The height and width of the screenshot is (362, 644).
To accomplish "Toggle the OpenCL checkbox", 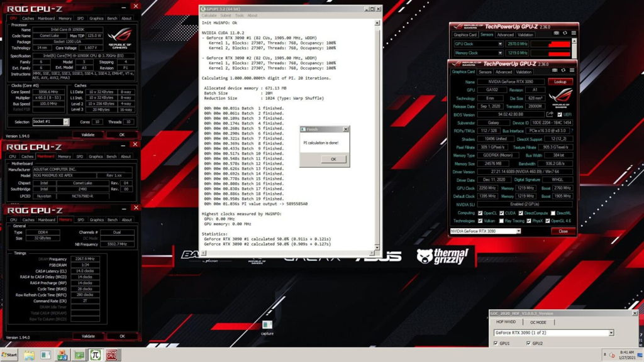I will pyautogui.click(x=480, y=213).
